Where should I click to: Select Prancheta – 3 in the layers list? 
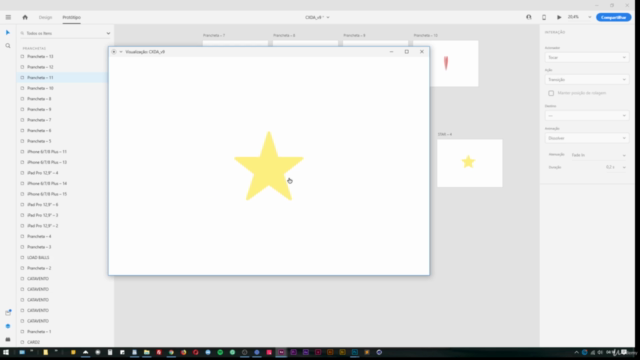click(x=62, y=247)
